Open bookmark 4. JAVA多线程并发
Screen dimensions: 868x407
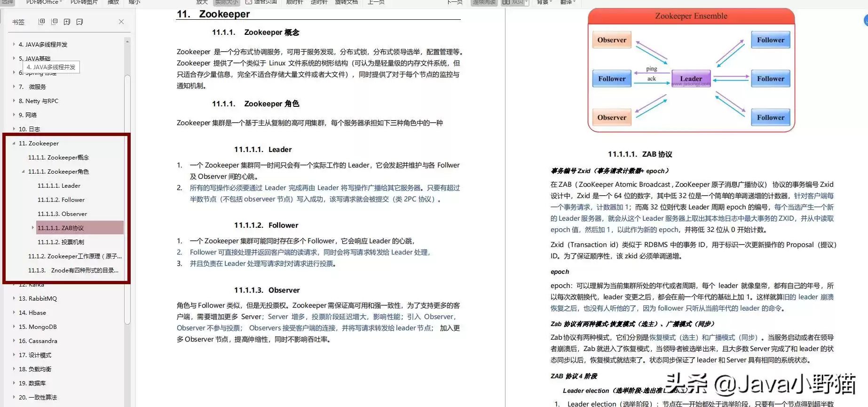pos(43,44)
